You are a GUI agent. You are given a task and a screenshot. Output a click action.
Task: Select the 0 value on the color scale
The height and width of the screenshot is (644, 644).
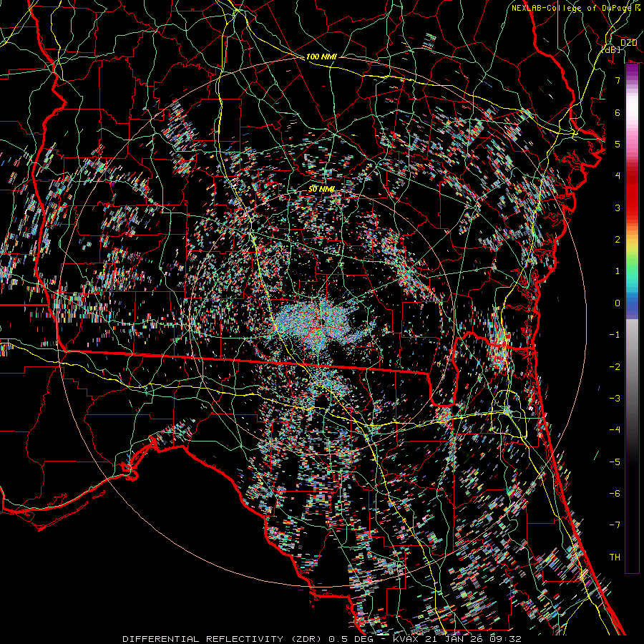point(618,303)
